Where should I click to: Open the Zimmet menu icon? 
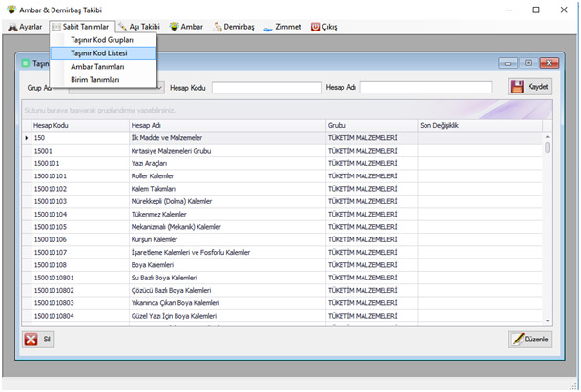tap(268, 27)
